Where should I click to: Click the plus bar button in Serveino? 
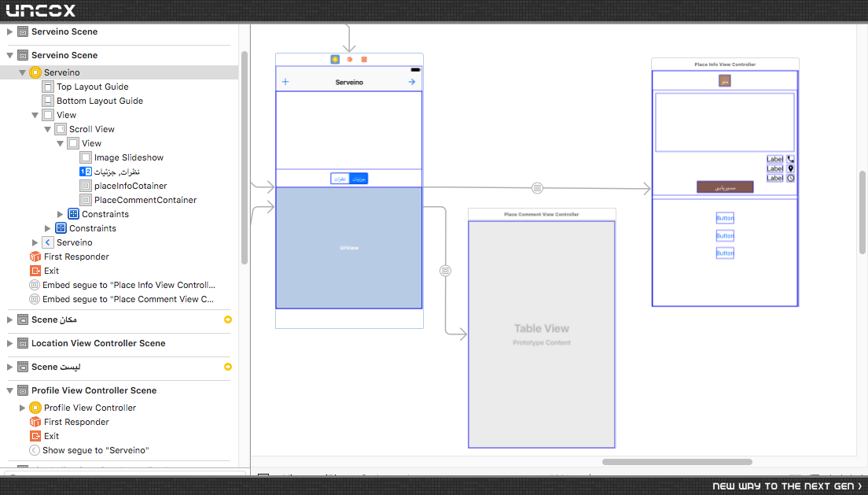pos(285,82)
